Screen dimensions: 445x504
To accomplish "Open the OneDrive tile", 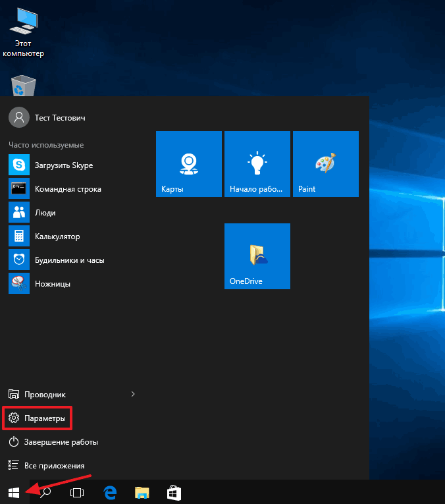I will coord(257,256).
